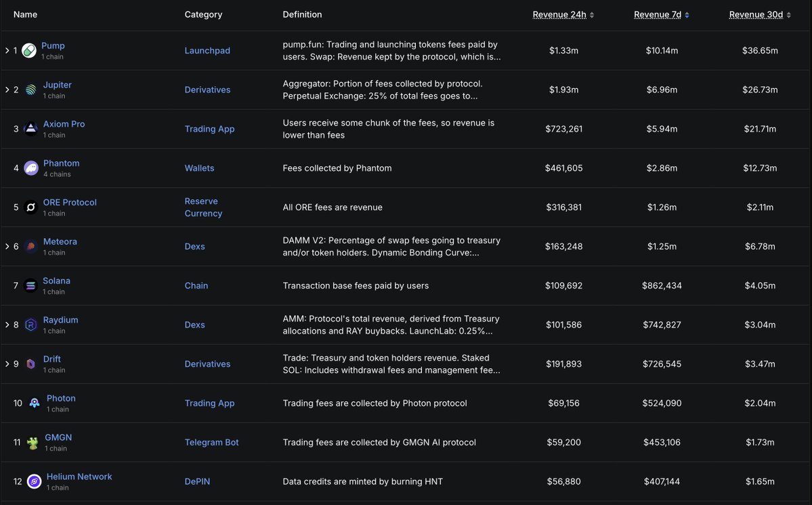Click the Pump protocol logo icon
This screenshot has width=812, height=505.
pyautogui.click(x=29, y=50)
